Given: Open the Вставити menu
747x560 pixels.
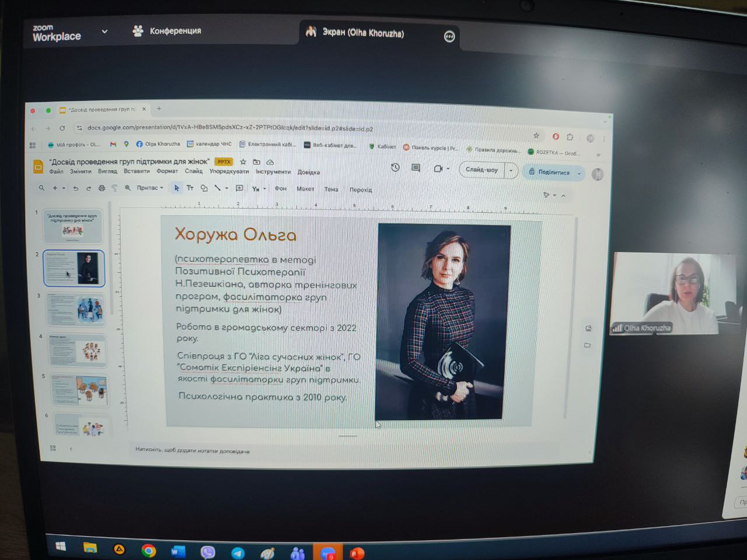Looking at the screenshot, I should pos(137,171).
